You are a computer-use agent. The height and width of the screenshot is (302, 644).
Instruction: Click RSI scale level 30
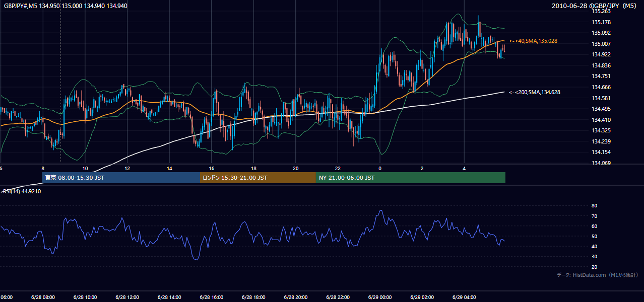point(594,257)
